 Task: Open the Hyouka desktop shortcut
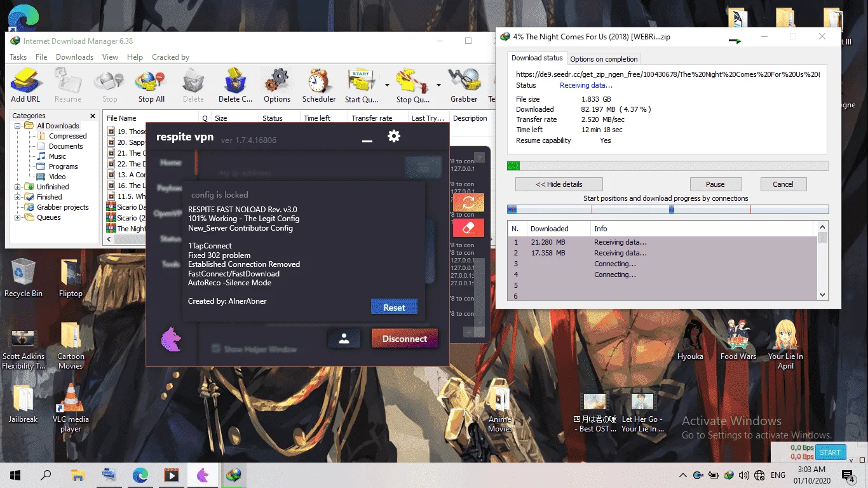(690, 341)
